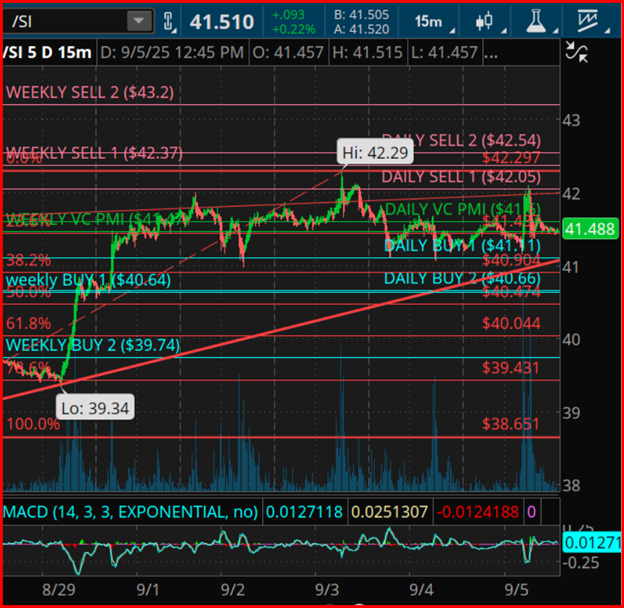This screenshot has width=624, height=608.
Task: Click the MACD value 0.0127118
Action: (x=304, y=512)
